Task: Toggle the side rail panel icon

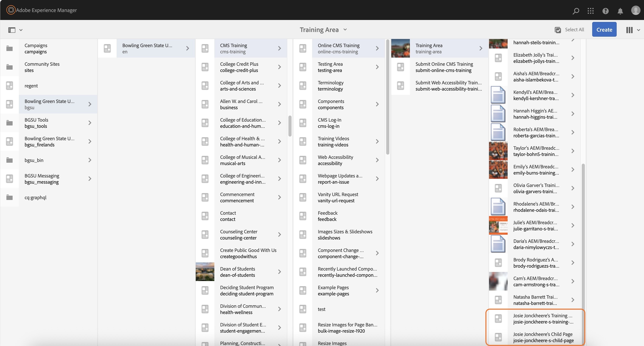Action: pyautogui.click(x=12, y=30)
